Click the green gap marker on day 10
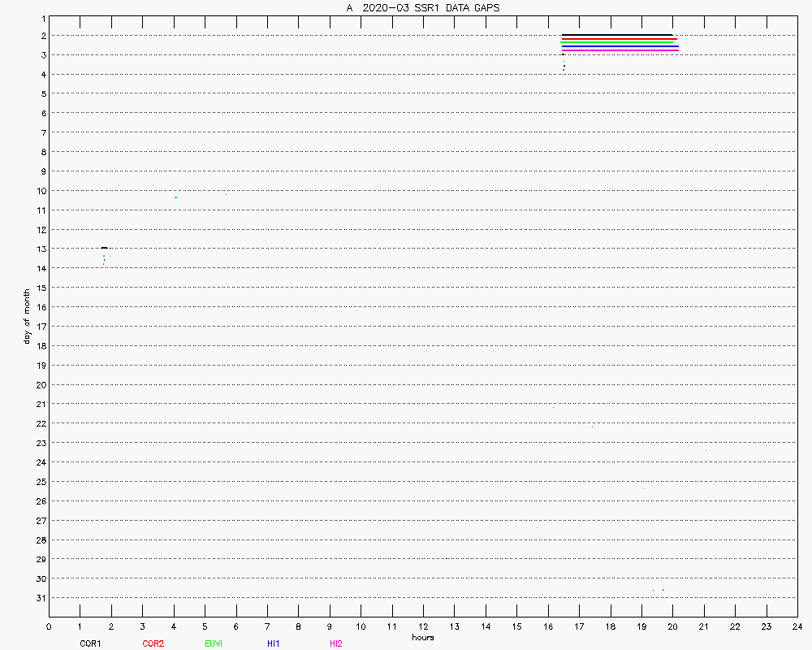 (x=175, y=197)
